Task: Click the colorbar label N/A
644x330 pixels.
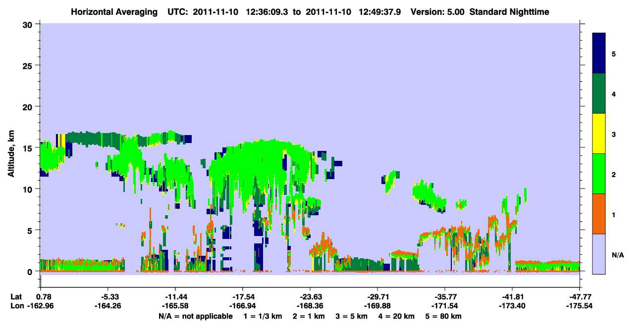Action: coord(618,255)
